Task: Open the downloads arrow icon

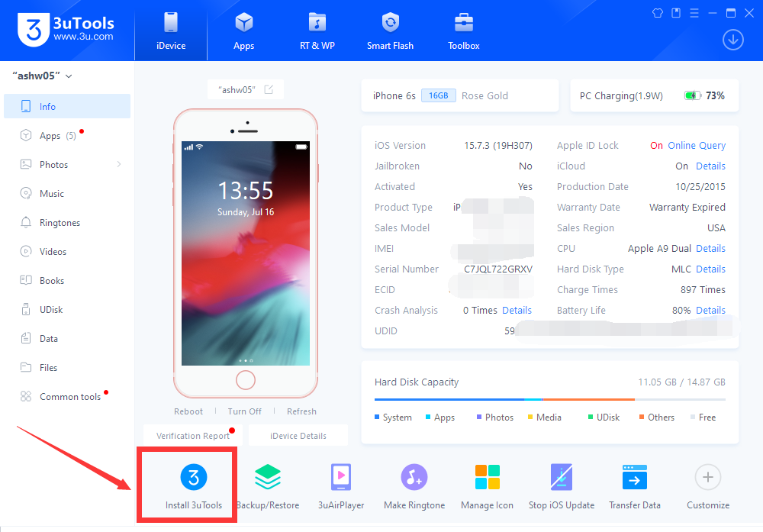Action: click(732, 40)
